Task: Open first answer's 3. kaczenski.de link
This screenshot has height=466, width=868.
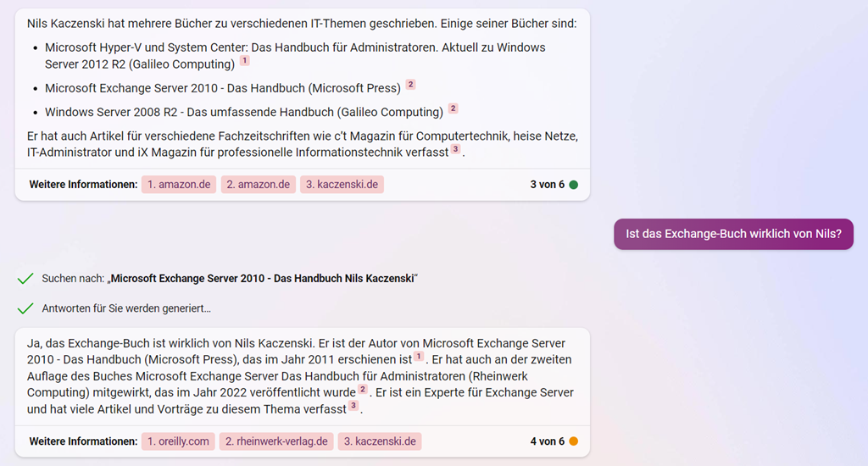Action: [342, 185]
